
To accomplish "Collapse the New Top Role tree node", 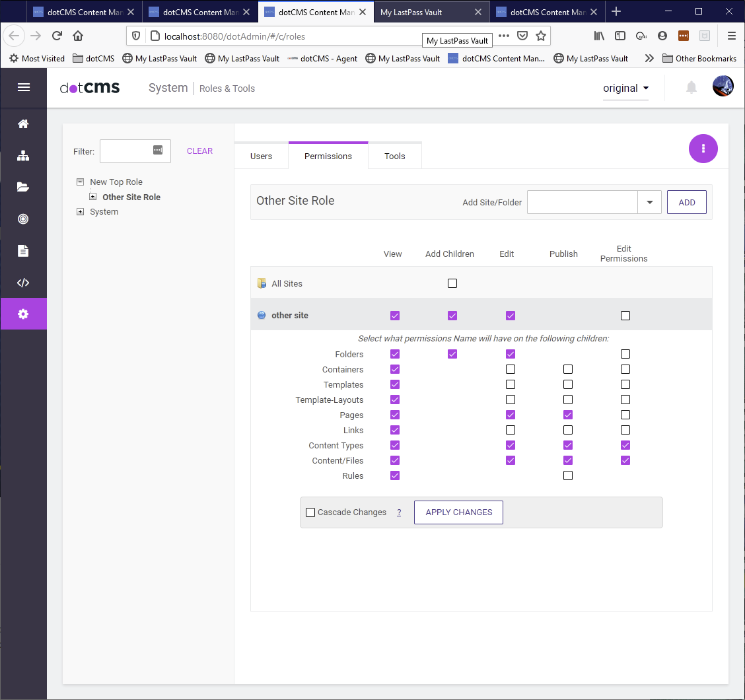I will point(80,182).
